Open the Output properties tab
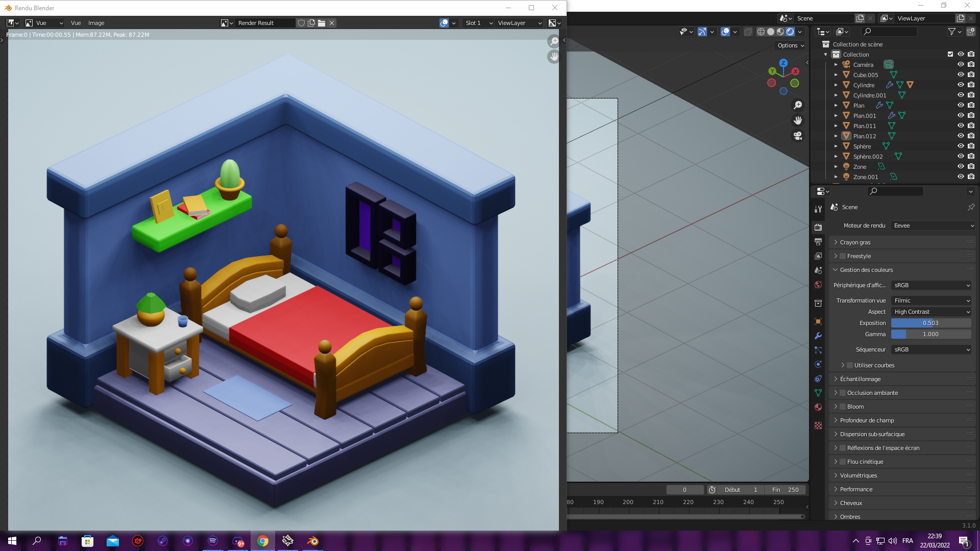 coord(818,242)
